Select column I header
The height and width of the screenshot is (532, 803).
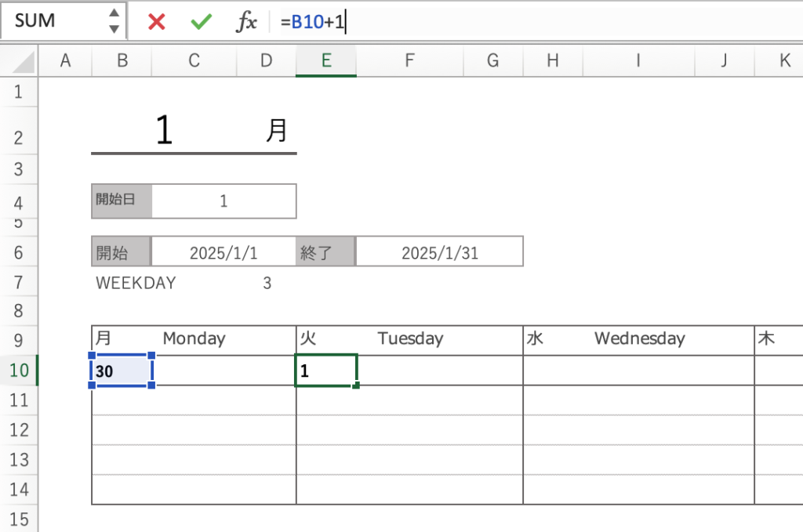click(638, 61)
